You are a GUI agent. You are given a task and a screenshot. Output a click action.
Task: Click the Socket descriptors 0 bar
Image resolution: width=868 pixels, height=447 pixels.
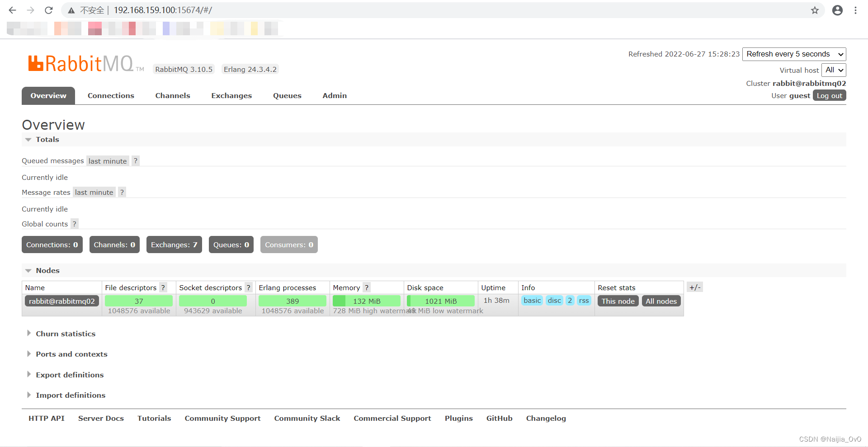click(213, 301)
